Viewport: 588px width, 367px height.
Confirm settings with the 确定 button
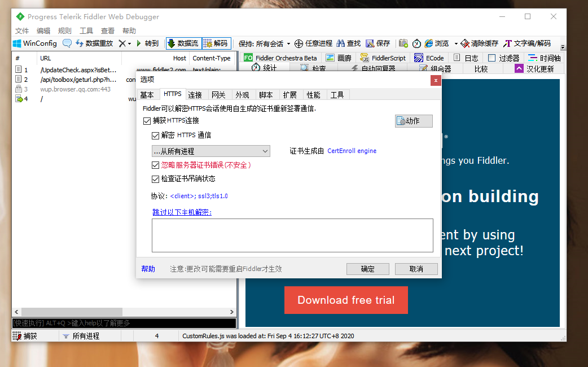coord(367,268)
